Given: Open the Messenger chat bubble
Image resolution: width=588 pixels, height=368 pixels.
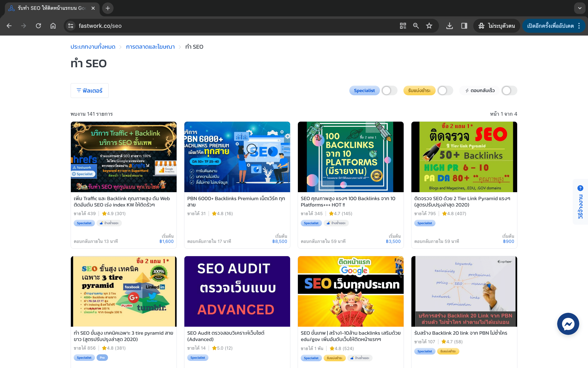Looking at the screenshot, I should pyautogui.click(x=568, y=324).
